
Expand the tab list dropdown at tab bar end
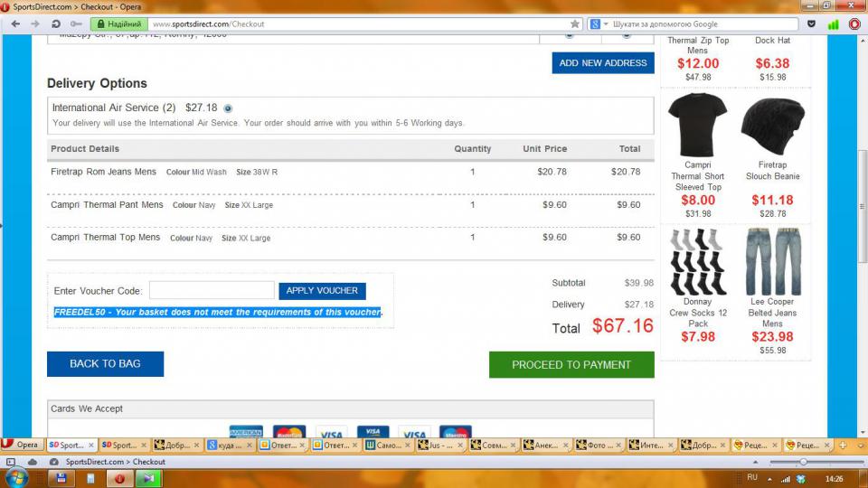pyautogui.click(x=858, y=445)
